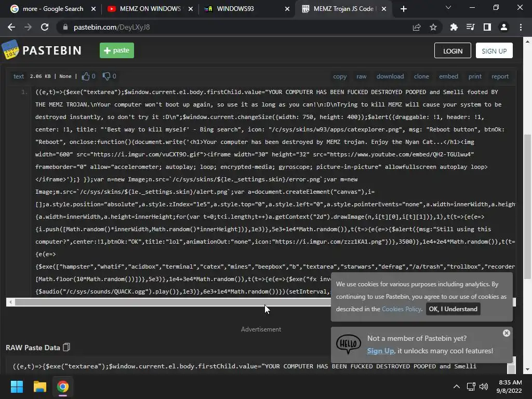
Task: Open the network tray icon
Action: [x=471, y=387]
